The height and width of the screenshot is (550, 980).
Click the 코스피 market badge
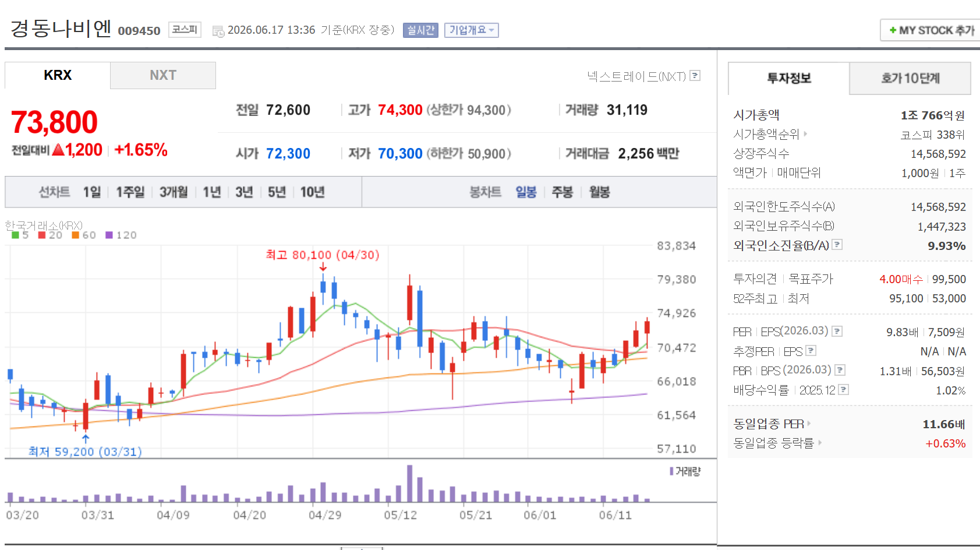(185, 29)
